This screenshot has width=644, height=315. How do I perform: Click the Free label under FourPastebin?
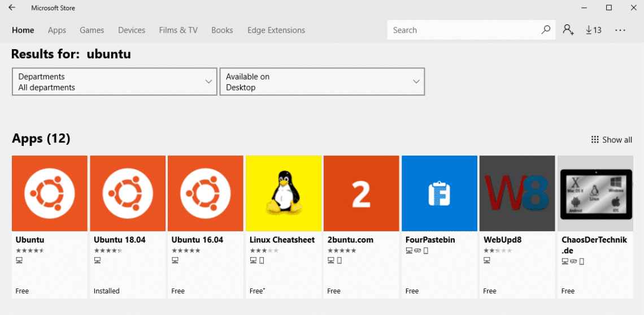click(412, 291)
